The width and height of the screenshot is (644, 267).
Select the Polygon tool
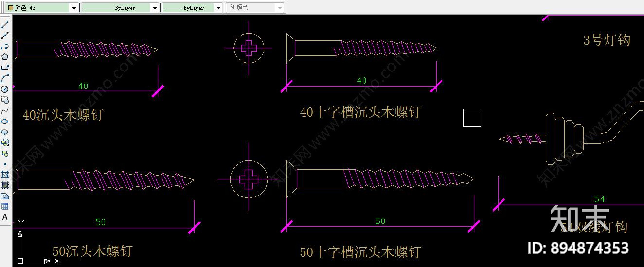point(5,57)
